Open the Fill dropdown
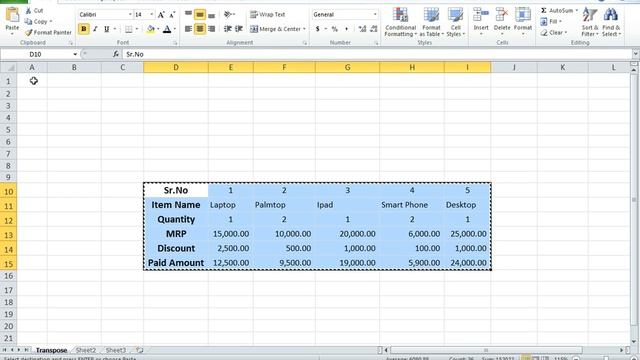 pyautogui.click(x=551, y=21)
